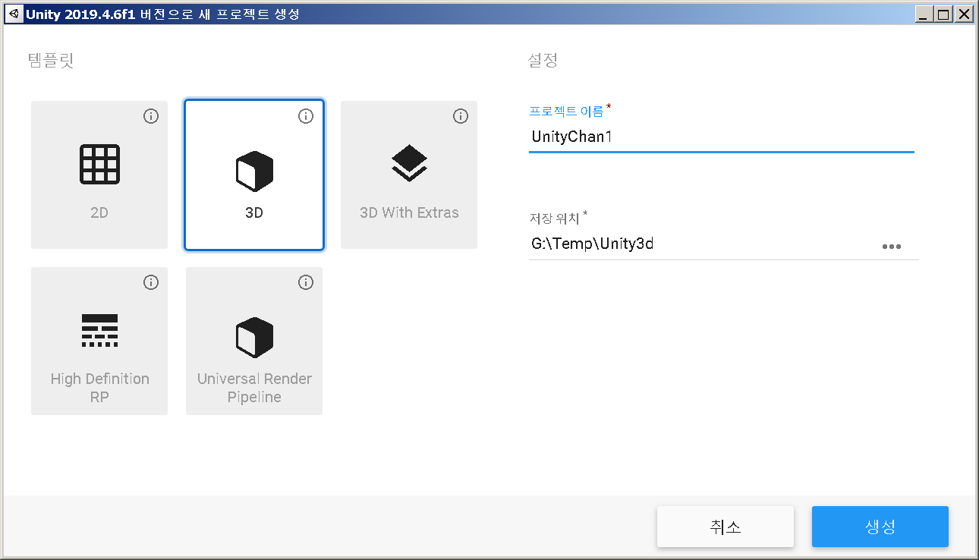This screenshot has height=560, width=979.
Task: Click the 생성 create button
Action: click(880, 527)
